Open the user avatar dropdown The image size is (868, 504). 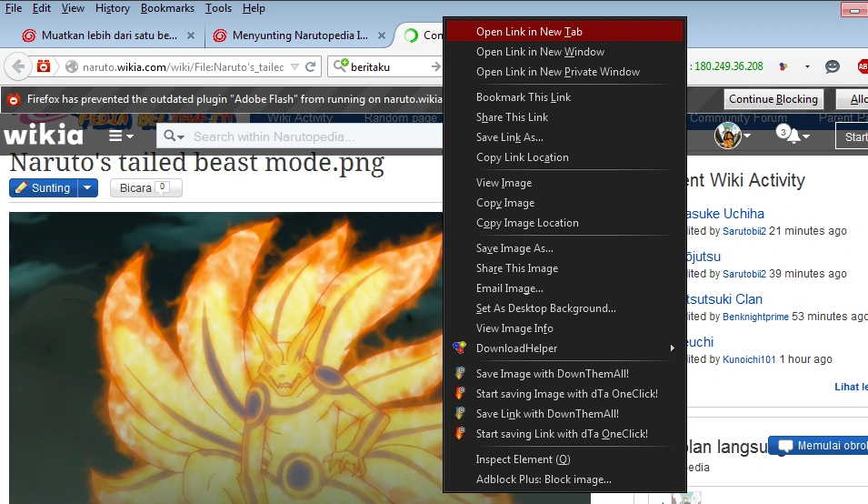[x=732, y=136]
